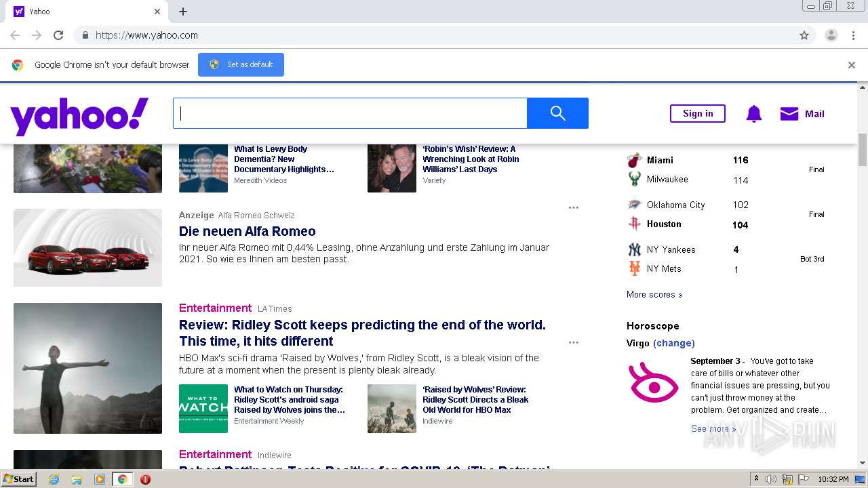Screen dimensions: 868x488
Task: Open Raised by Wolves figure thumbnail
Action: tap(88, 368)
